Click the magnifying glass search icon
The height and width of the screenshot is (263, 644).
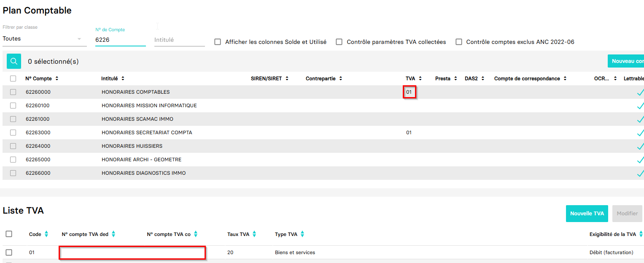pyautogui.click(x=13, y=62)
